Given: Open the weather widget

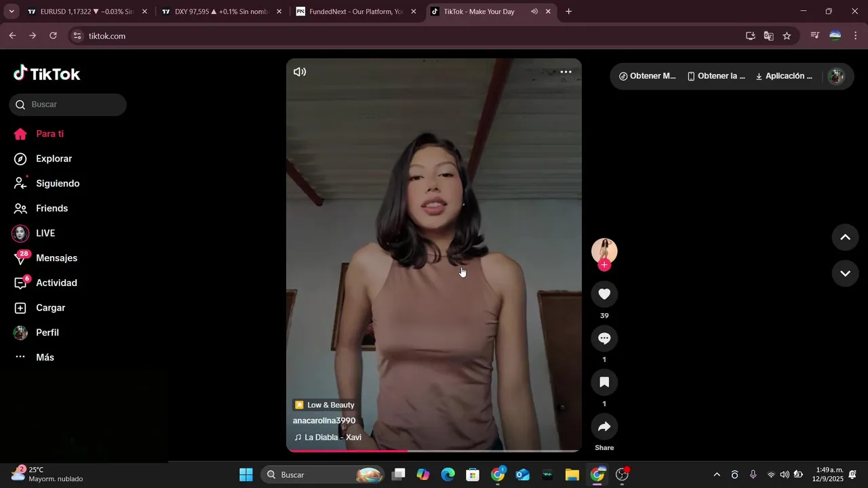Looking at the screenshot, I should point(47,474).
